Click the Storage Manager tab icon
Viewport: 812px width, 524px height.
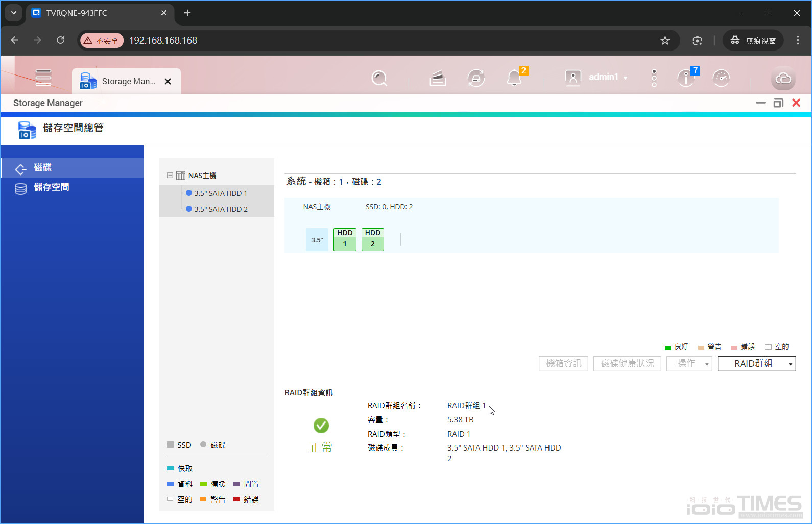click(x=88, y=81)
